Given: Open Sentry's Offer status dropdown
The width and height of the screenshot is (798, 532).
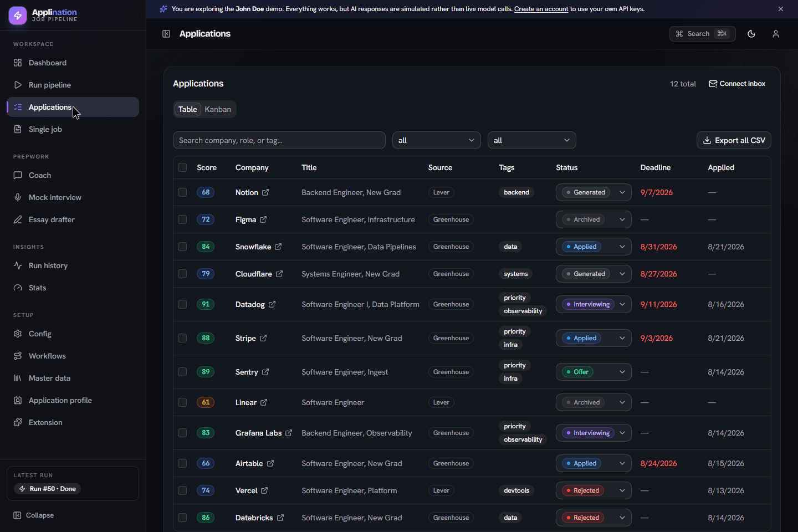Looking at the screenshot, I should (x=594, y=372).
